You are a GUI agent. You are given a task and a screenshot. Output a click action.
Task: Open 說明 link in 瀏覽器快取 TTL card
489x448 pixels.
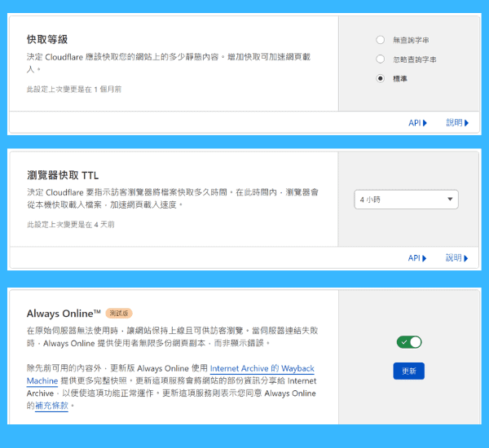457,258
